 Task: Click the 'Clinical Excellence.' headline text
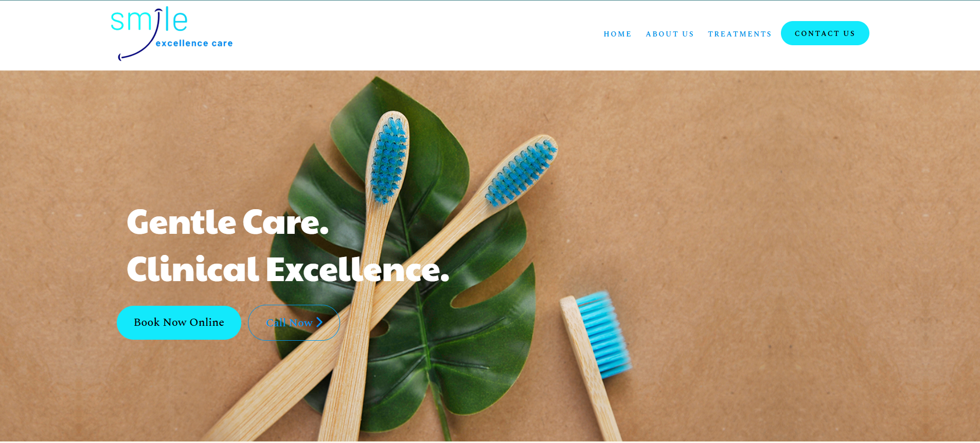click(x=288, y=269)
